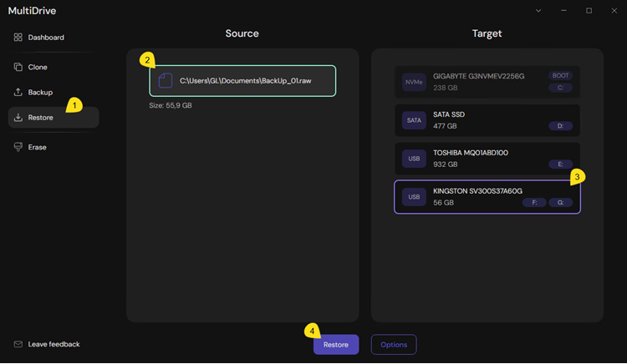Switch to the Dashboard section
This screenshot has height=364, width=627.
coord(45,38)
